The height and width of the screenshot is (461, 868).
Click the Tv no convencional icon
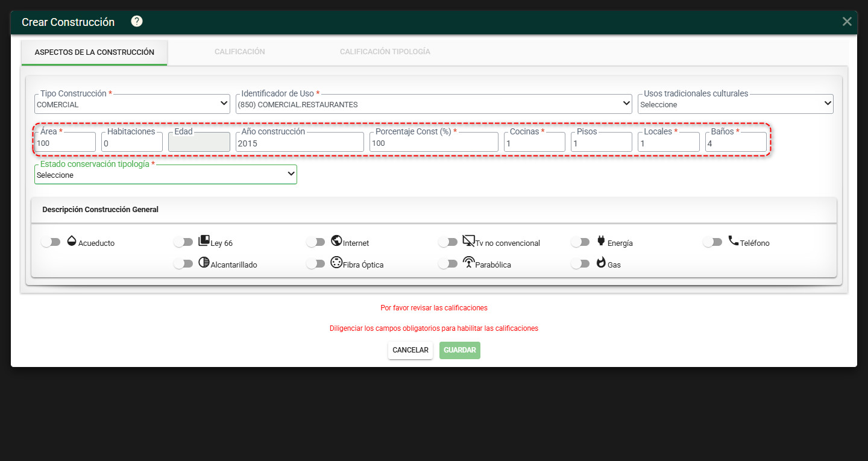[469, 240]
